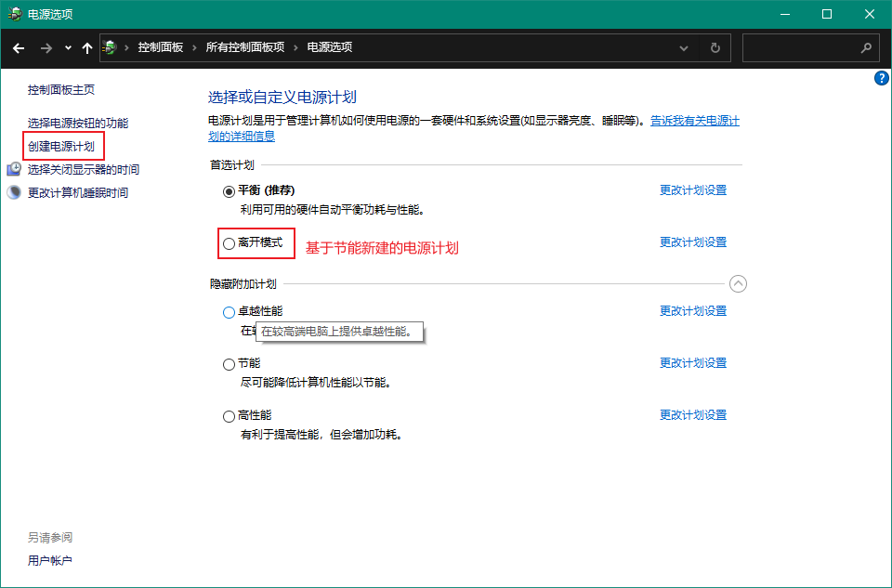
Task: Collapse 隐藏附加计划 section
Action: [738, 283]
